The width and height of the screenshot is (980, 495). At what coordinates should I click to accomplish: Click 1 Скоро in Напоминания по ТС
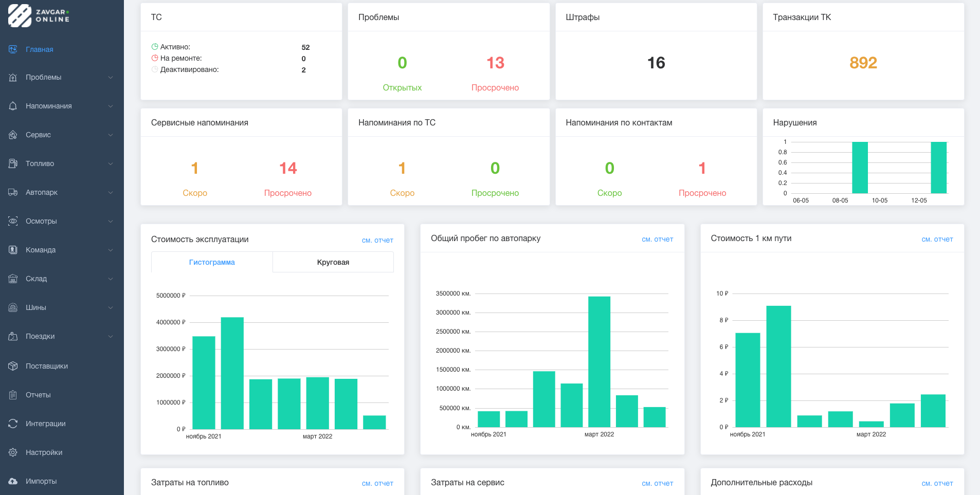(x=402, y=168)
